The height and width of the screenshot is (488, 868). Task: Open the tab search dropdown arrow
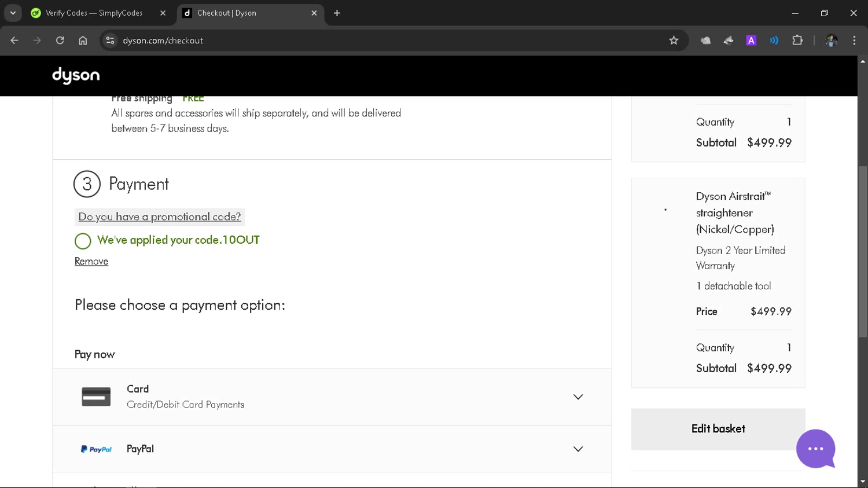[13, 13]
